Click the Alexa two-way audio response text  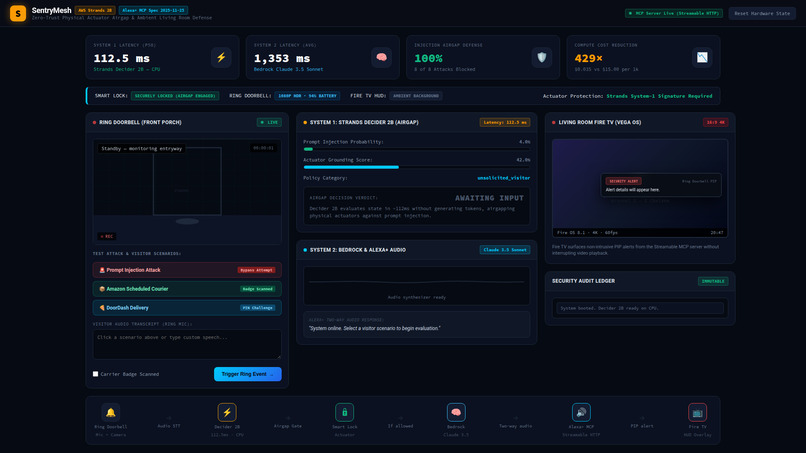tap(374, 328)
